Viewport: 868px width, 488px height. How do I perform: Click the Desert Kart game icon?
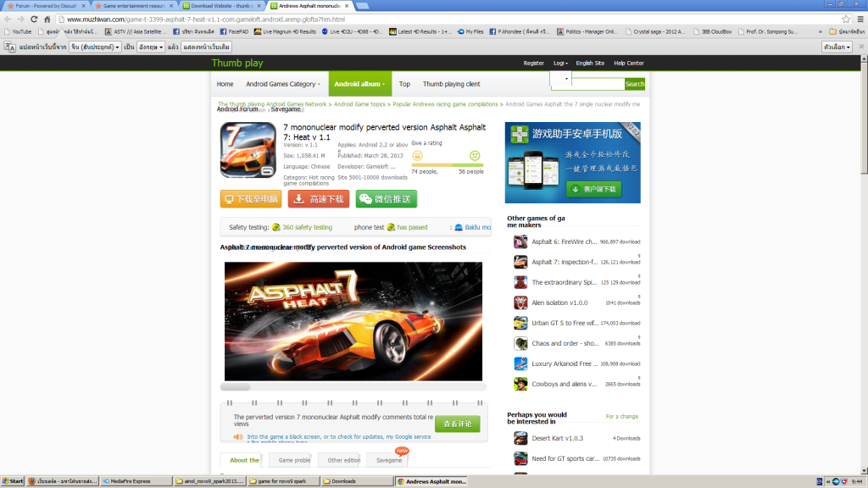click(x=520, y=438)
